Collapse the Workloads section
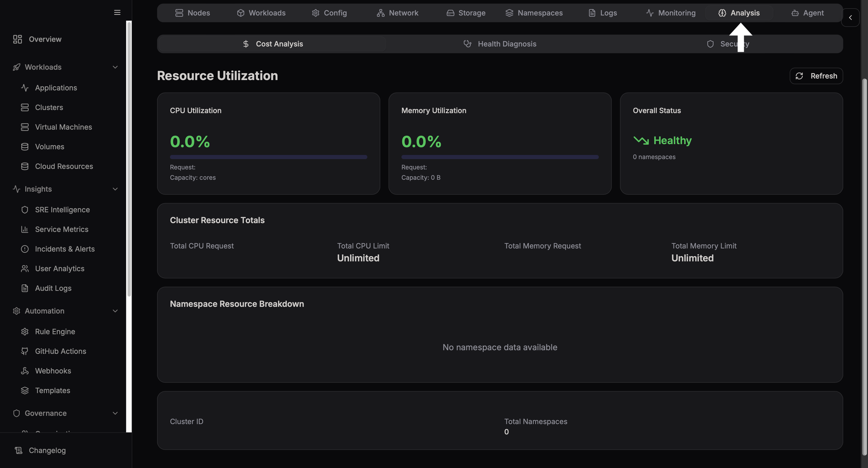The height and width of the screenshot is (468, 868). point(115,67)
